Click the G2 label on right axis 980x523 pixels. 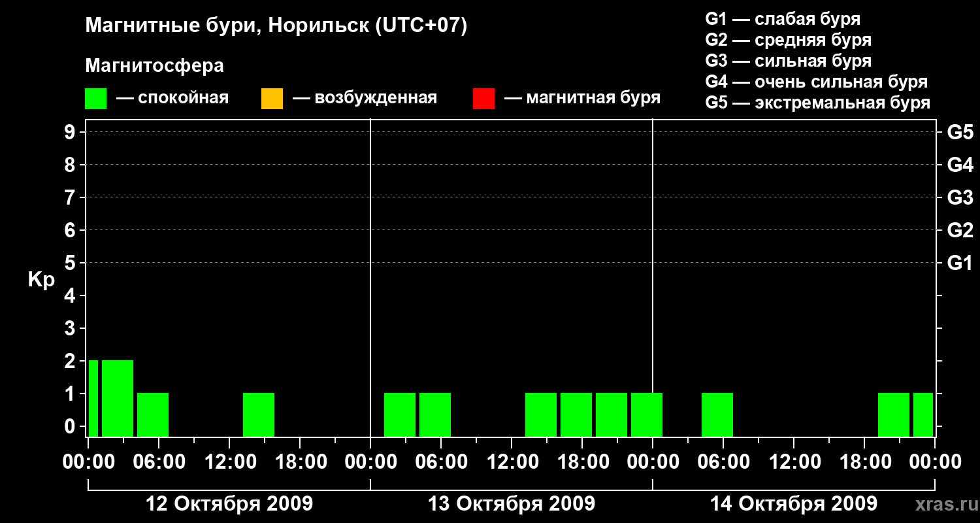coord(960,230)
